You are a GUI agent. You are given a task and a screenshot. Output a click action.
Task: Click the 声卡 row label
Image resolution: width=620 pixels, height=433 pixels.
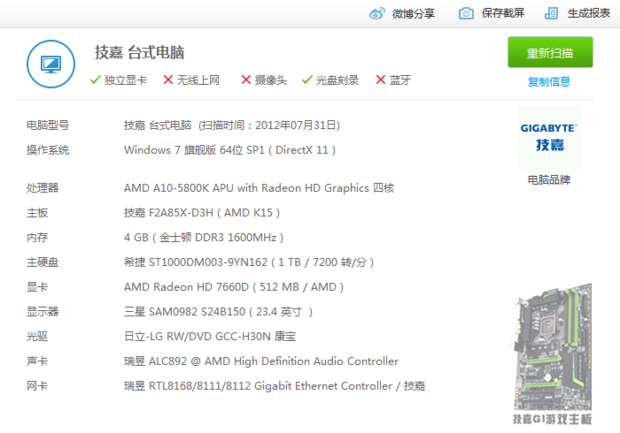[37, 361]
